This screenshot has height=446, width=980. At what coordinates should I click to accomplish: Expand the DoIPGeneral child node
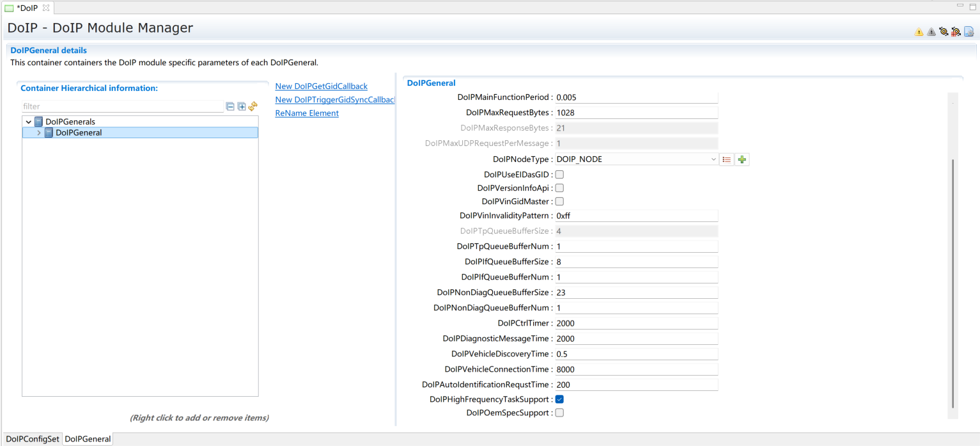click(x=39, y=133)
